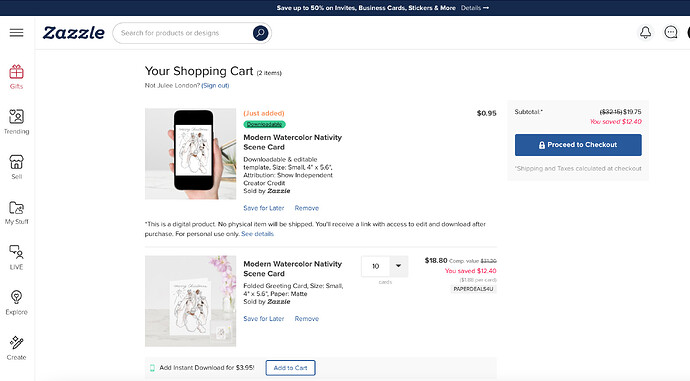Expand the card quantity dropdown
This screenshot has height=381, width=690.
tap(385, 266)
